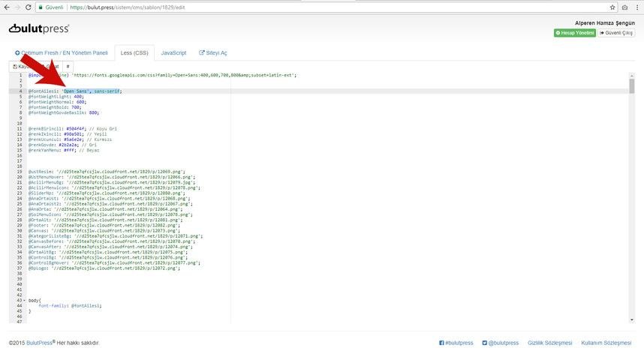Bookmark this page with the star icon
Viewport: 644px width, 357px height.
(612, 7)
